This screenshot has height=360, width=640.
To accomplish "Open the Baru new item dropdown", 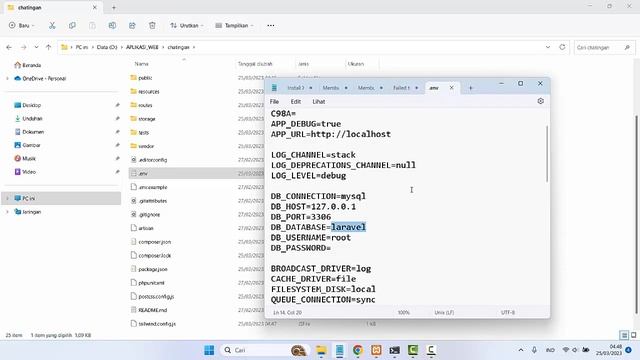I will click(22, 25).
